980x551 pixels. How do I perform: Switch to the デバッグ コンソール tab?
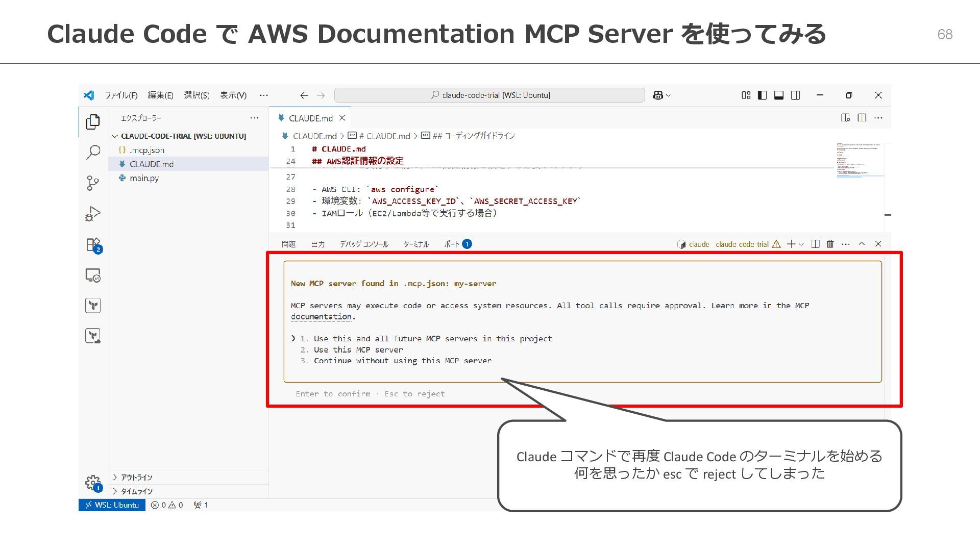pos(364,244)
